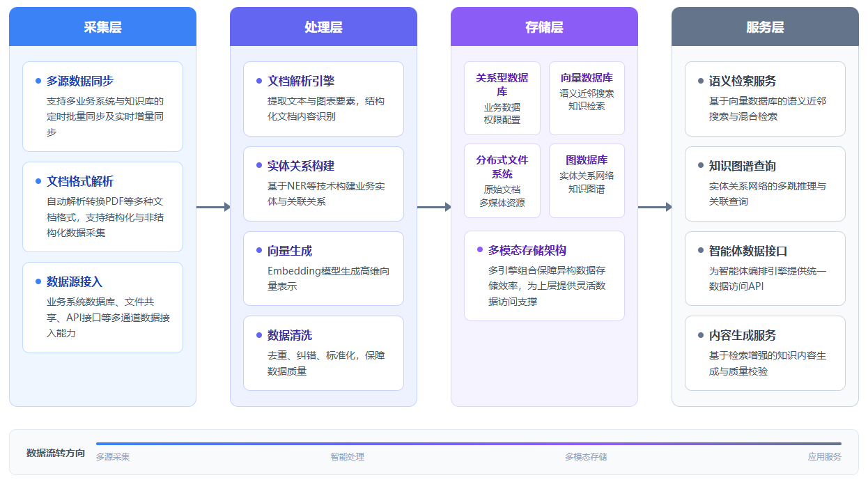Click the 向量数据库 storage tile
Viewport: 868px width, 480px height.
point(587,98)
